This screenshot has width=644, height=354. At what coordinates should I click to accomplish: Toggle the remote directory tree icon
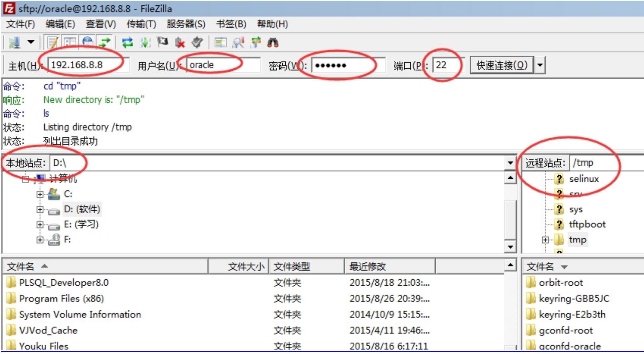[x=88, y=42]
